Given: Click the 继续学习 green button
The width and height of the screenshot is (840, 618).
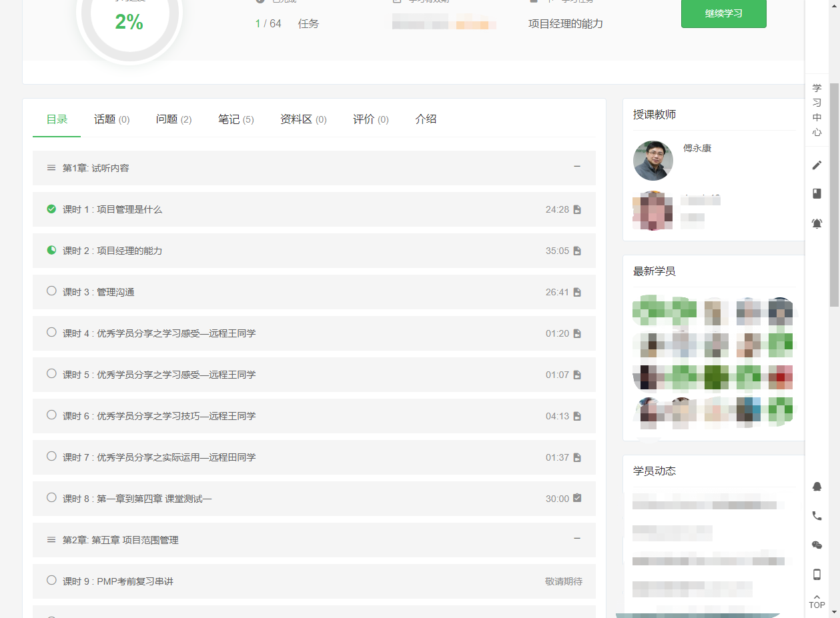Looking at the screenshot, I should point(724,13).
